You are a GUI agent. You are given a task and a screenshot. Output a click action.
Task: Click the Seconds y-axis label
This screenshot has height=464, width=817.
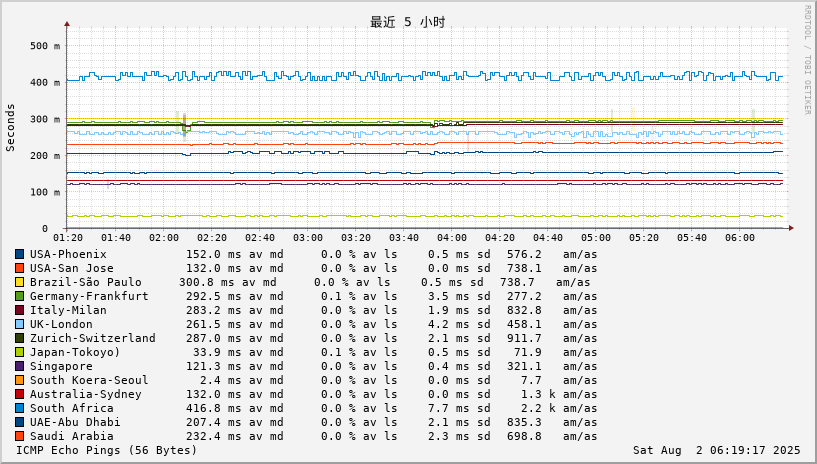coord(10,128)
